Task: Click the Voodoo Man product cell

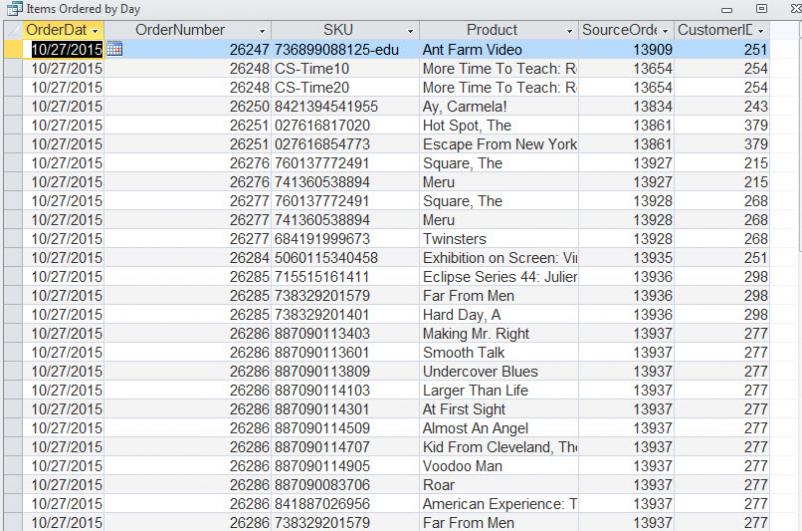Action: (499, 466)
